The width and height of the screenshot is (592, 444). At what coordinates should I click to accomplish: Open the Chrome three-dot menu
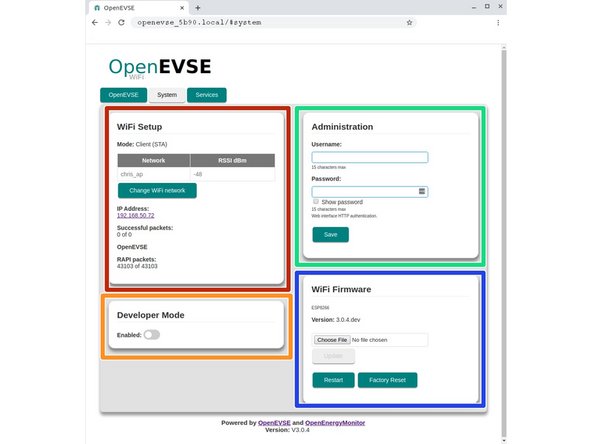498,23
